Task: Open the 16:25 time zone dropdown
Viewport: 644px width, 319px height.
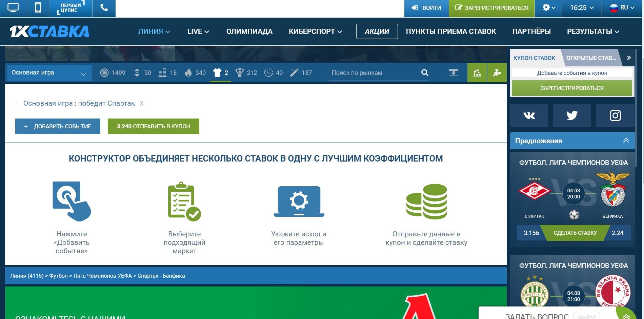Action: [x=582, y=8]
